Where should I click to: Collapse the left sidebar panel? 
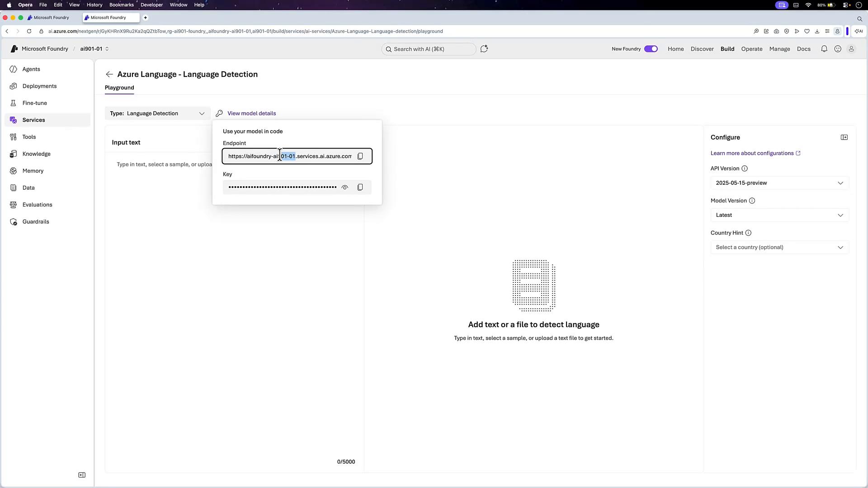(x=82, y=475)
